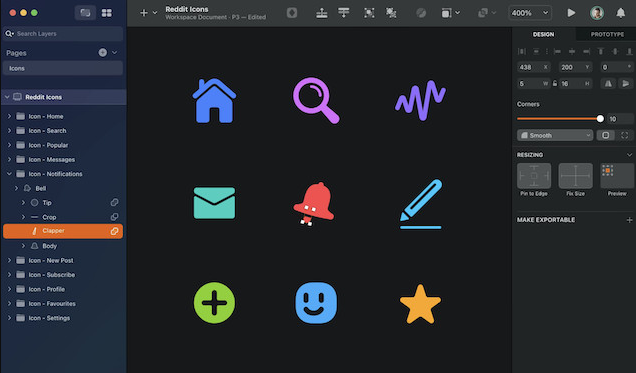Open the Insert dropdown chevron
Image resolution: width=636 pixels, height=373 pixels.
pos(155,13)
